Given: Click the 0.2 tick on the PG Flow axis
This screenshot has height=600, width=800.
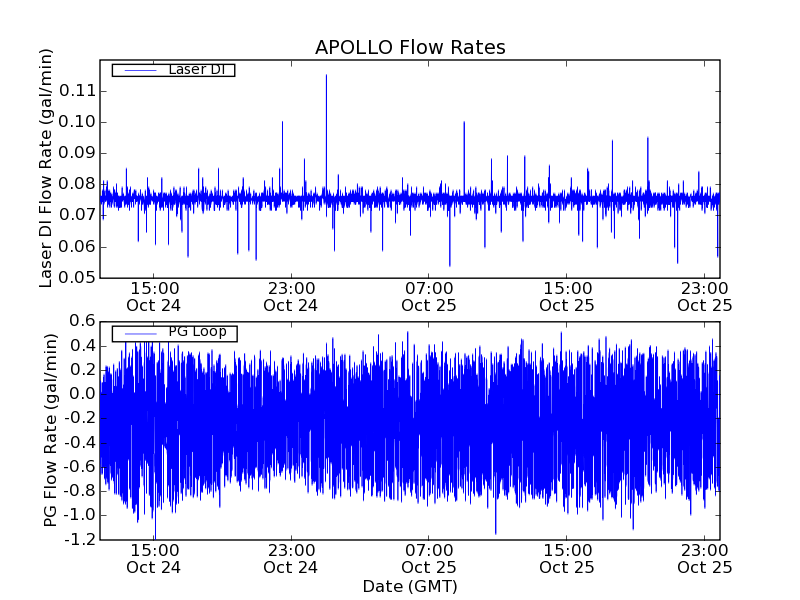Looking at the screenshot, I should click(x=83, y=370).
